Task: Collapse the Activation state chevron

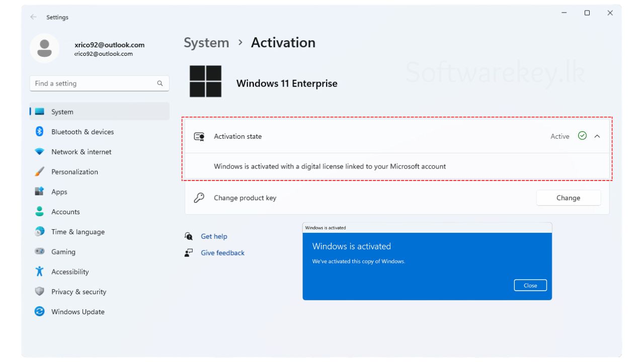Action: pos(597,136)
